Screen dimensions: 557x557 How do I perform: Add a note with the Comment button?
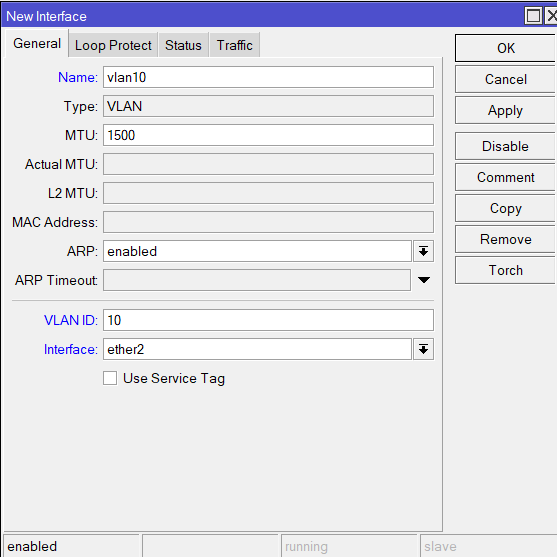[505, 177]
